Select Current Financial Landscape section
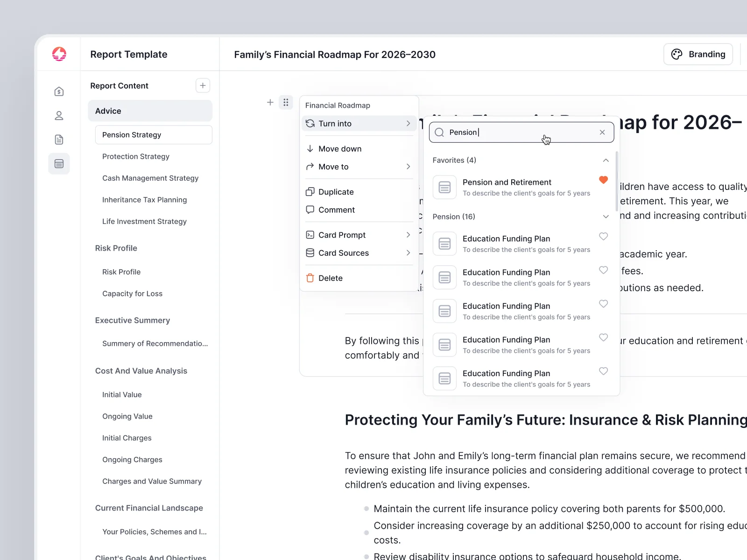Image resolution: width=747 pixels, height=560 pixels. point(149,508)
